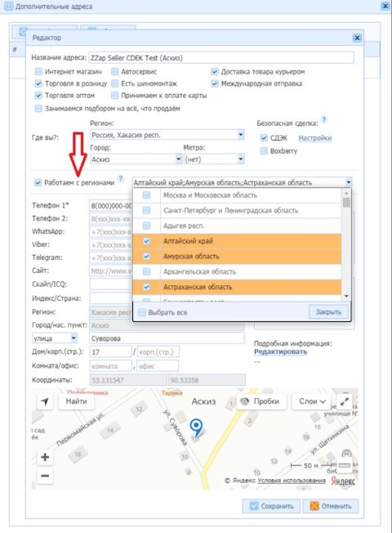Click the map ruler measurement icon

[x=344, y=465]
